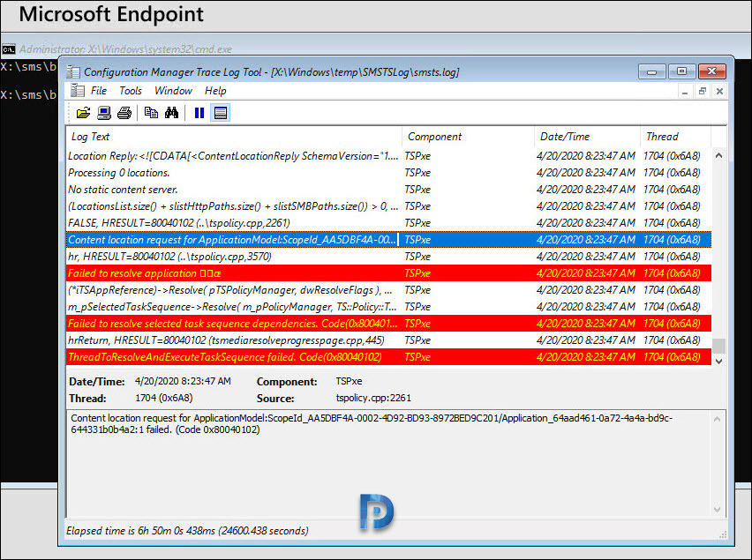Click the 'Elapsed time' status bar text

pos(187,531)
